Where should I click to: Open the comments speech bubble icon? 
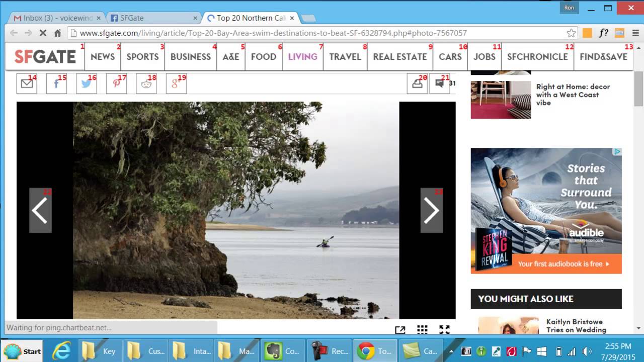(x=440, y=83)
